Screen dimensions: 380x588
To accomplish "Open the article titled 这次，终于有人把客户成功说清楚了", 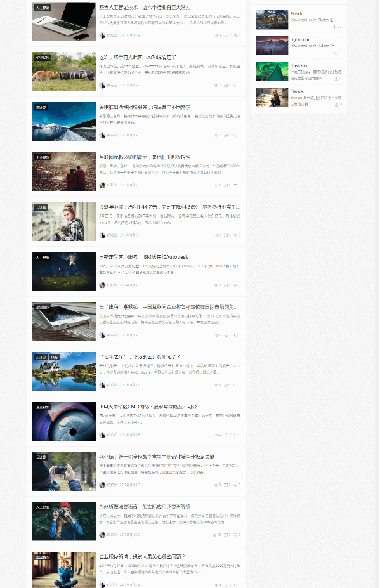I will pyautogui.click(x=138, y=57).
